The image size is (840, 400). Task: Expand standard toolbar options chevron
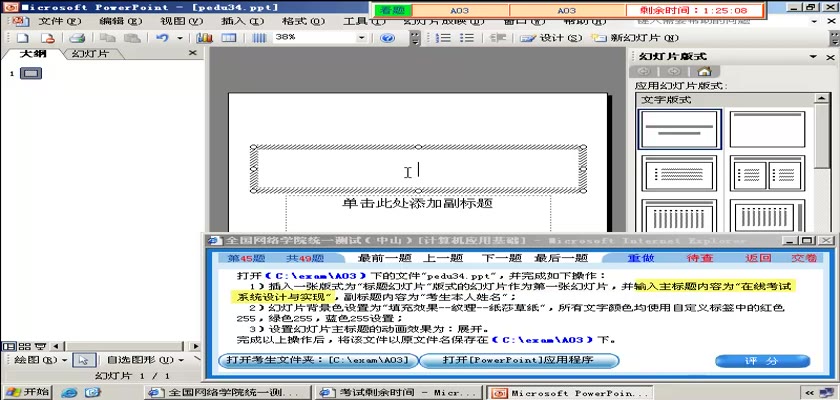tap(415, 38)
